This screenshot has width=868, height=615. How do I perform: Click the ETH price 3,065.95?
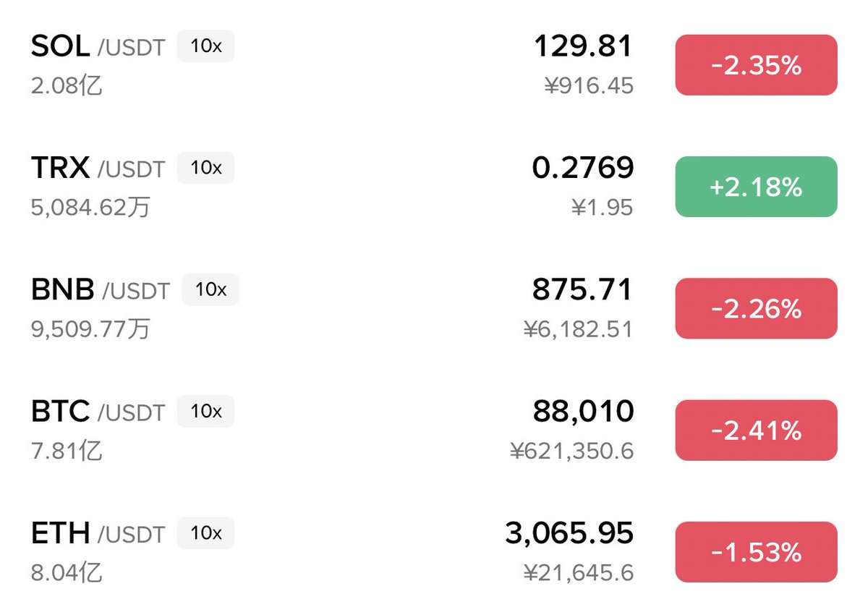coord(569,533)
